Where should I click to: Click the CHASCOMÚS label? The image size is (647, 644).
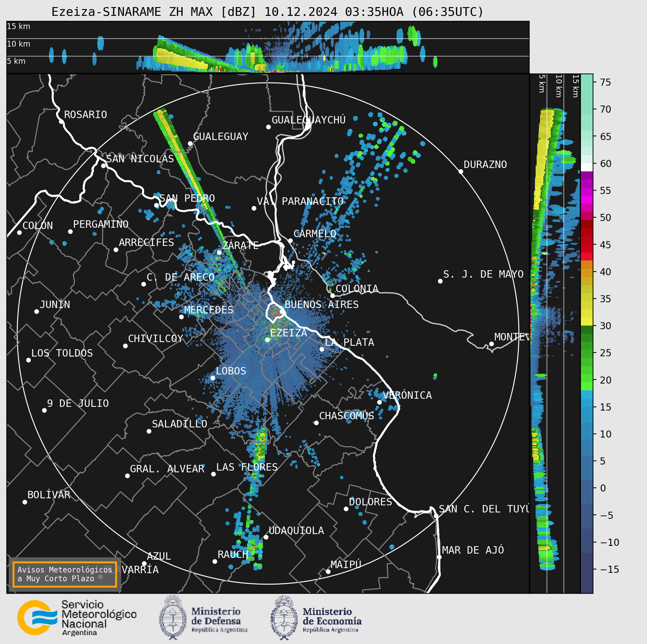[347, 416]
